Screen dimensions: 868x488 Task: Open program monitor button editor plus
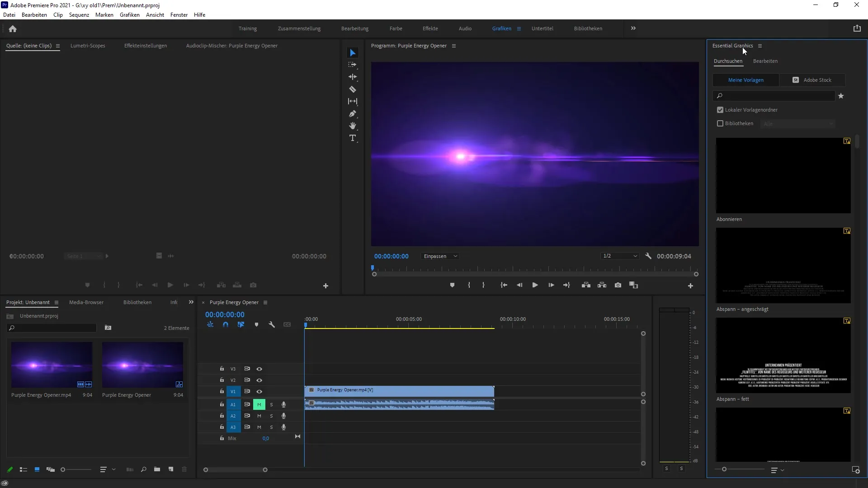pyautogui.click(x=690, y=286)
